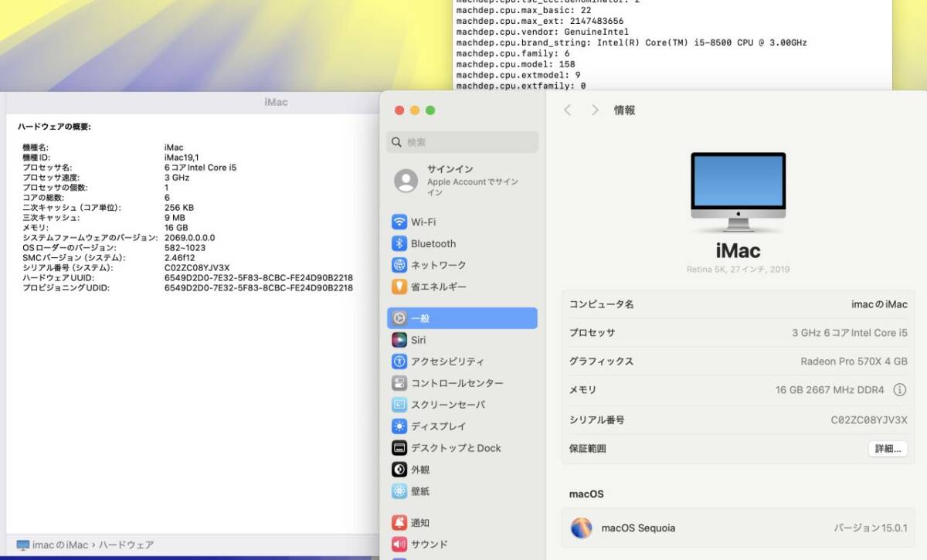Viewport: 927px width, 560px height.
Task: Click the General gear icon in sidebar
Action: tap(399, 318)
